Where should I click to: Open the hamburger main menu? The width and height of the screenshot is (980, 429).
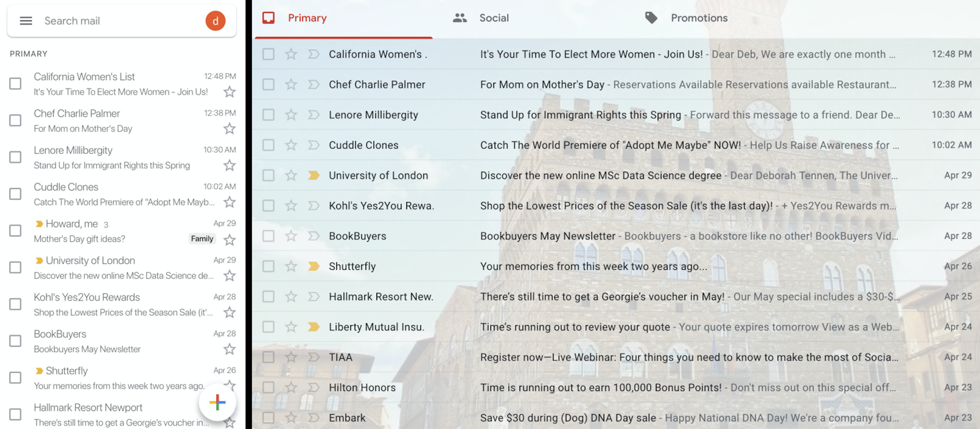[x=26, y=21]
